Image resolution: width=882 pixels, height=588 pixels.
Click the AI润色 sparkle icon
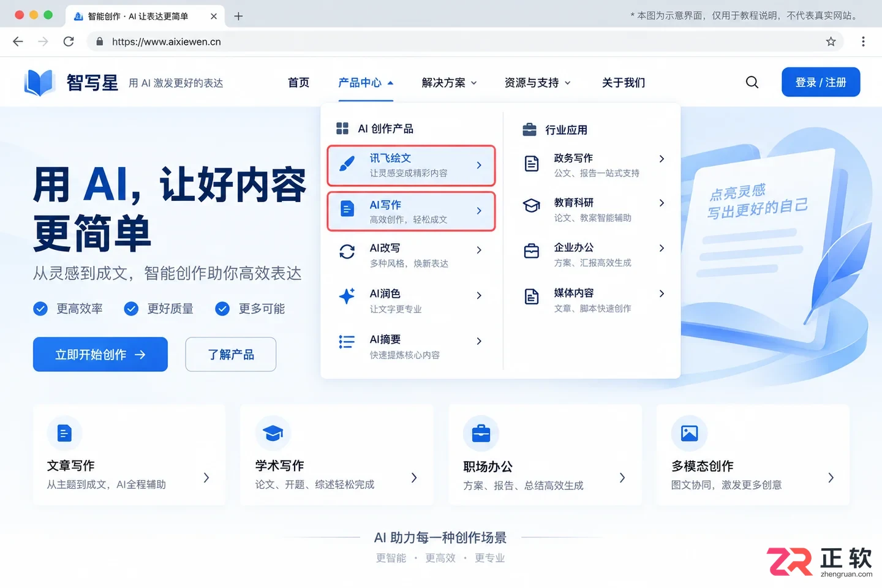tap(347, 296)
